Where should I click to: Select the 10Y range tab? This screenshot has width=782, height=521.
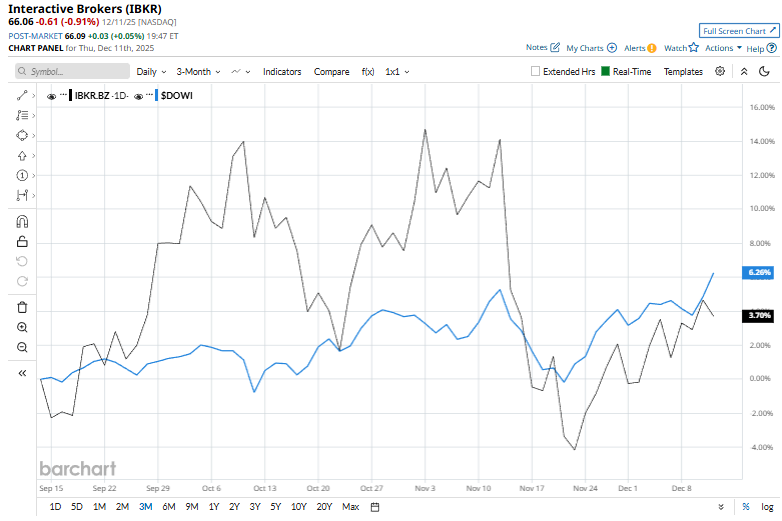click(299, 507)
